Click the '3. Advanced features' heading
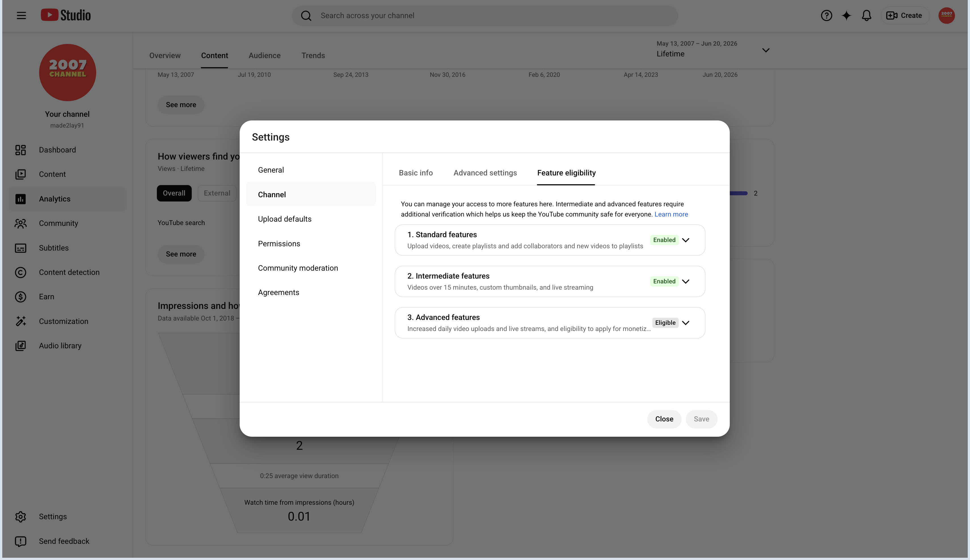Image resolution: width=970 pixels, height=560 pixels. click(x=443, y=317)
